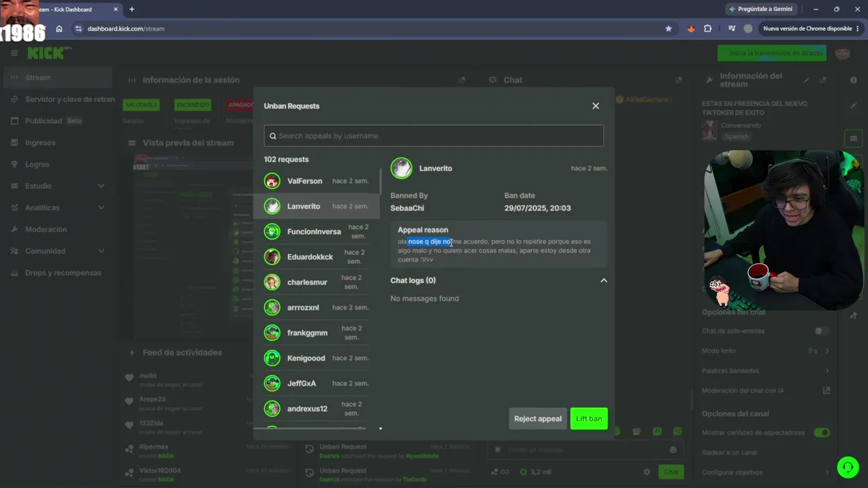The width and height of the screenshot is (868, 488).
Task: Toggle Mostrar cantidad de espectadores
Action: coord(822,432)
